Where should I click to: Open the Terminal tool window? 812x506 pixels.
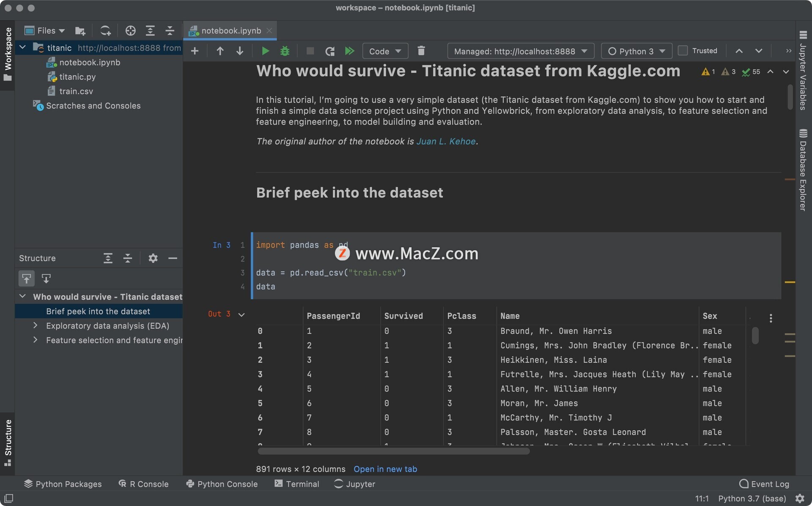click(x=297, y=484)
